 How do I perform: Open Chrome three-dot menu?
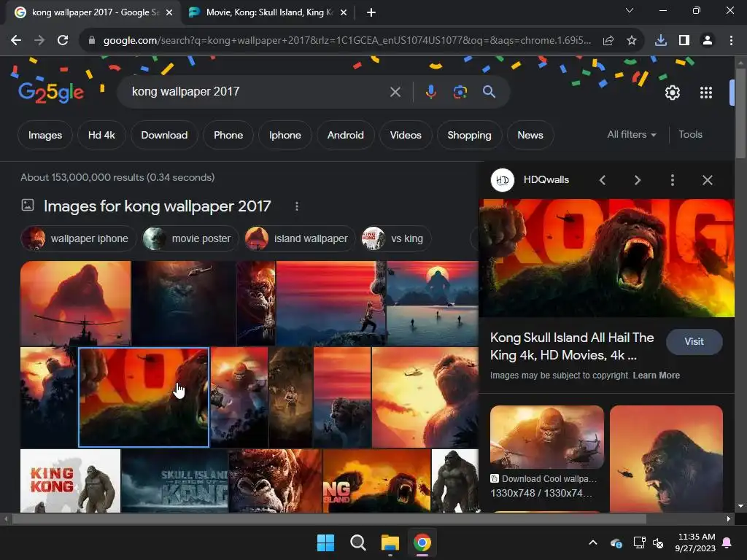(731, 41)
